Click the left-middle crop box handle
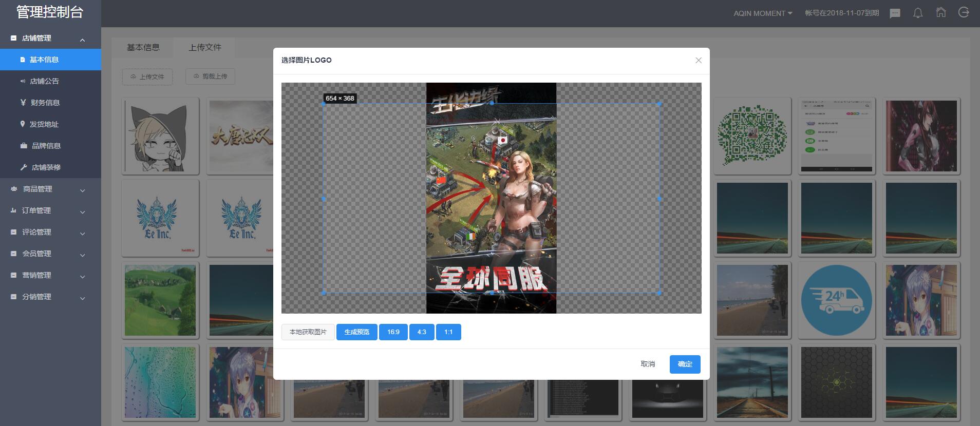The image size is (980, 426). (323, 198)
